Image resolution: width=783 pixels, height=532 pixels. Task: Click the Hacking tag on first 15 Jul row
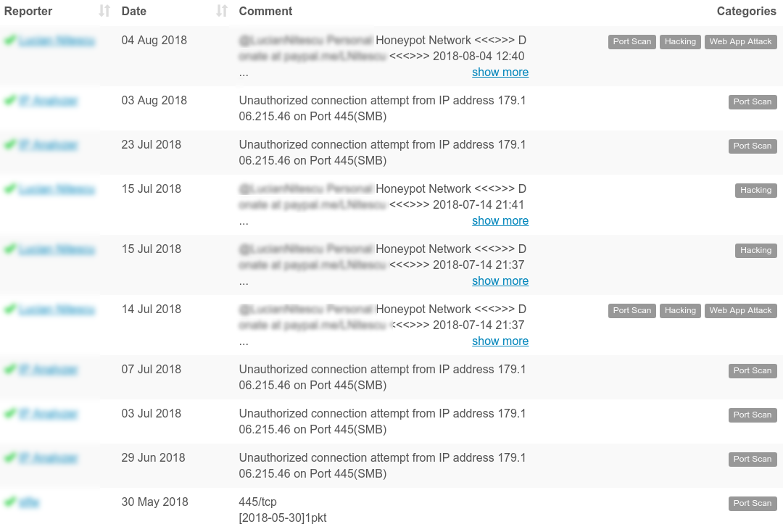point(756,191)
